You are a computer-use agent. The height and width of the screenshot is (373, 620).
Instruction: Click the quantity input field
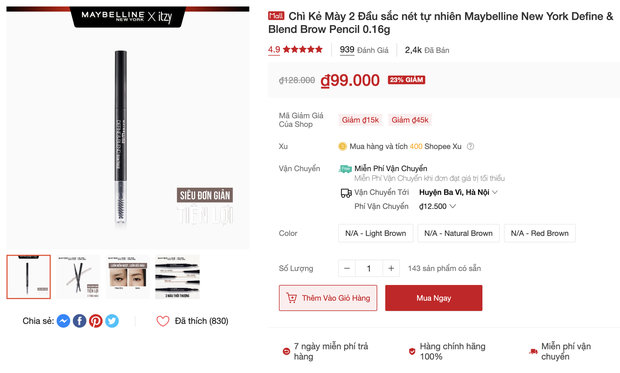coord(369,269)
